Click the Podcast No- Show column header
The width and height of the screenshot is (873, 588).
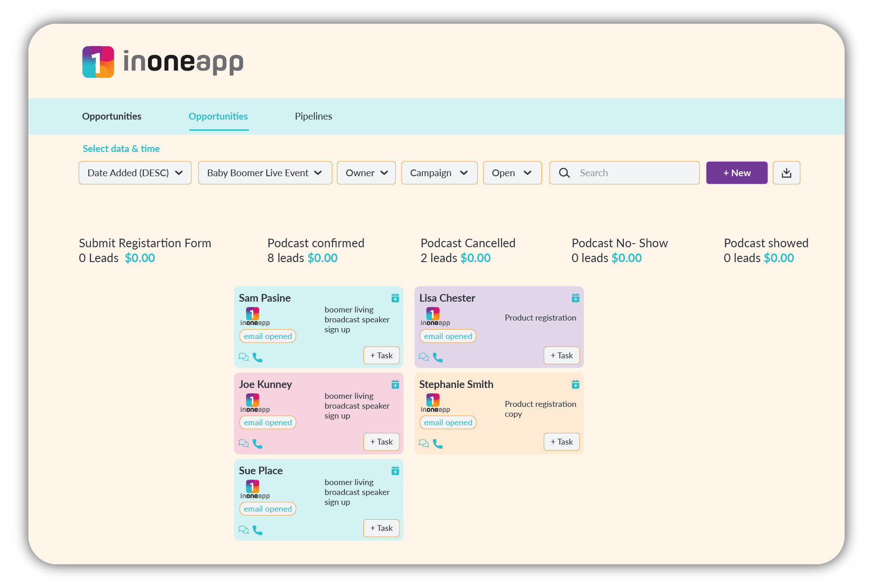point(619,243)
